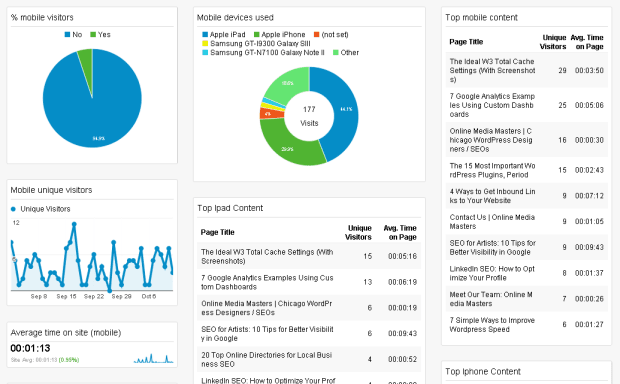Image resolution: width=620 pixels, height=384 pixels.
Task: Select the 'Other' device legend entry
Action: [346, 53]
